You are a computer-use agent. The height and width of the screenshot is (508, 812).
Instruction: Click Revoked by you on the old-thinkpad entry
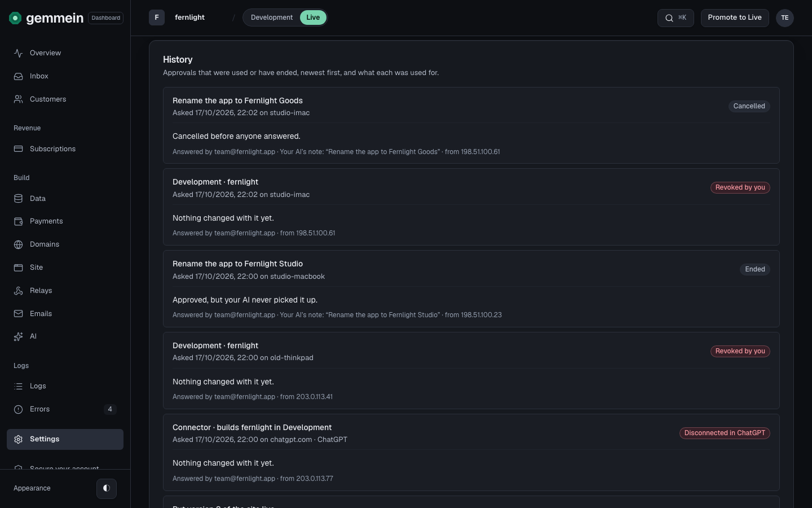pyautogui.click(x=740, y=351)
